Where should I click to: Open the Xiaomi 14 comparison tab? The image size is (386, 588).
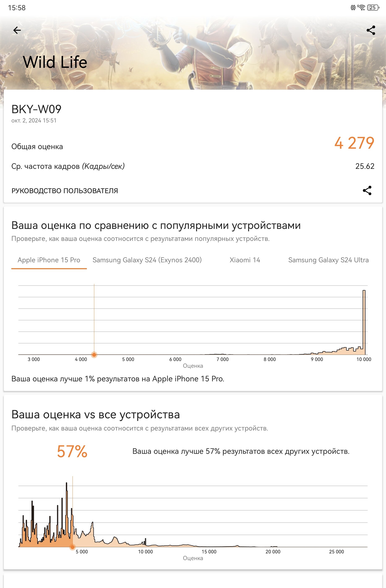tap(245, 260)
